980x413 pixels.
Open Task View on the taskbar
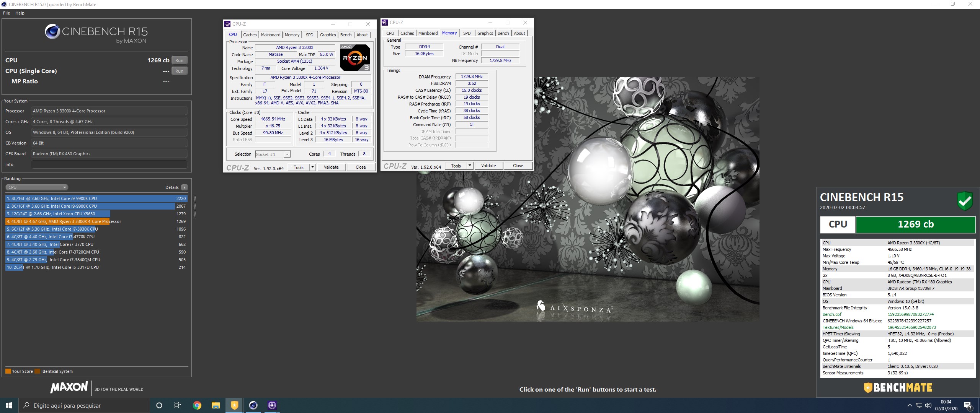[x=178, y=405]
